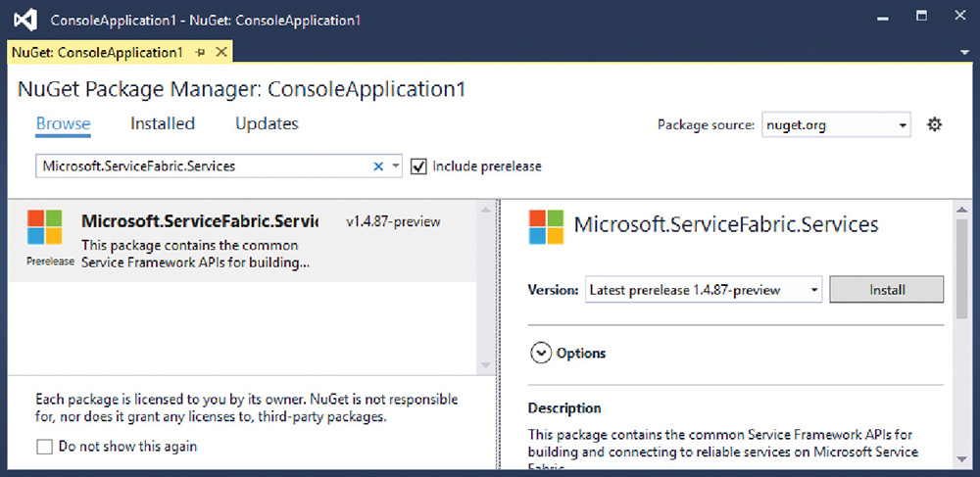
Task: Click the details pane vertical scrollbar
Action: (x=962, y=334)
